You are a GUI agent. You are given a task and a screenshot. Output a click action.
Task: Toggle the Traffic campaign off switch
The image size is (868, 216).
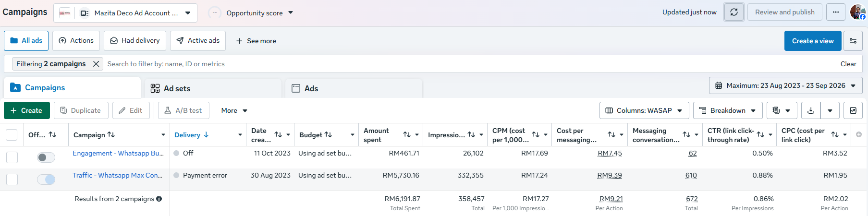(46, 180)
